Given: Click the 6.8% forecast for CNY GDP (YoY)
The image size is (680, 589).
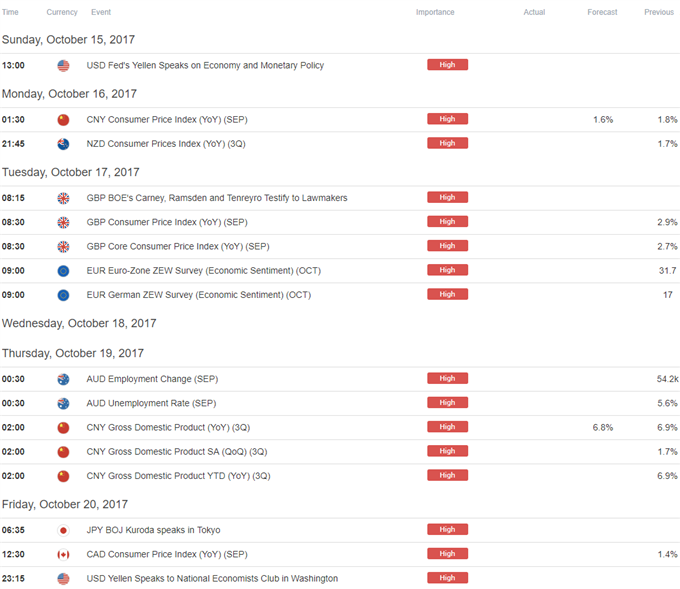Looking at the screenshot, I should tap(603, 428).
